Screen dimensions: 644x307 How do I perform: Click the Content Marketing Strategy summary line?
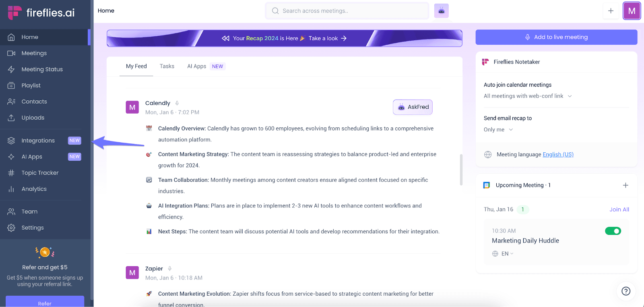click(297, 160)
